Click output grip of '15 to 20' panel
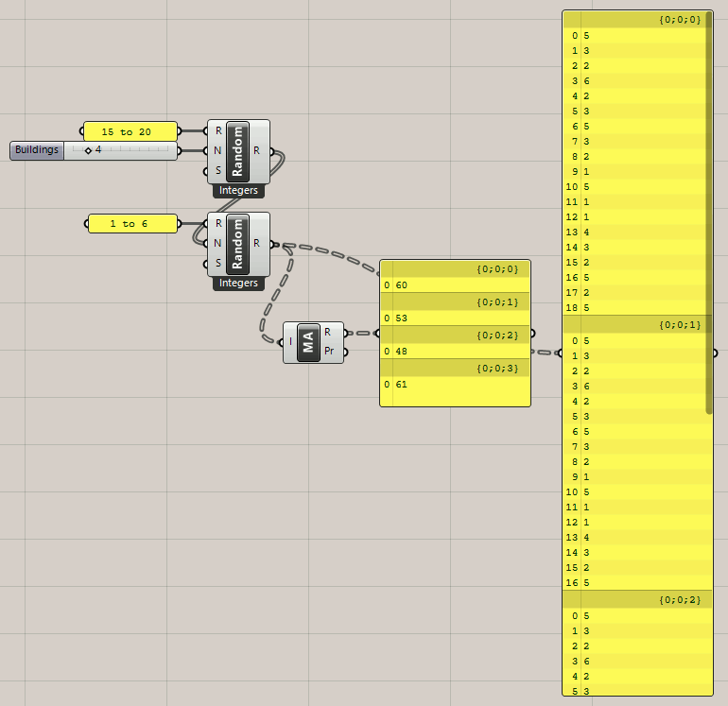The image size is (728, 706). point(180,131)
